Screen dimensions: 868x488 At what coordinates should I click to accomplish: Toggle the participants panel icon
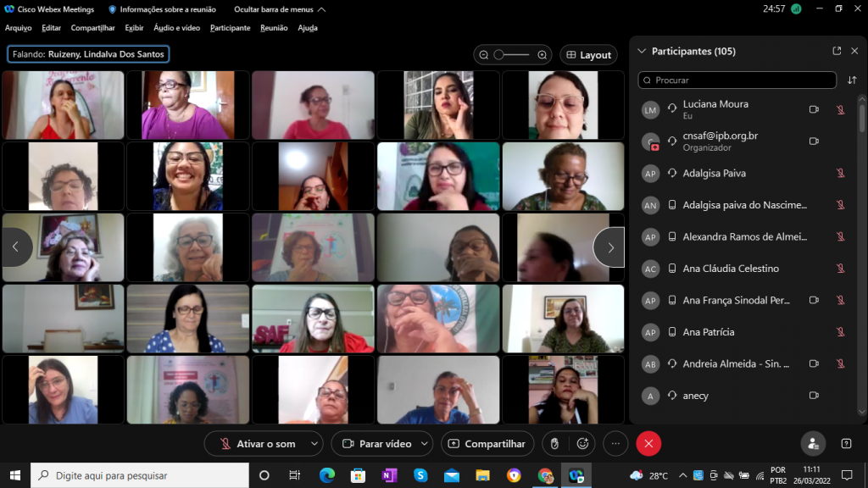(x=813, y=443)
